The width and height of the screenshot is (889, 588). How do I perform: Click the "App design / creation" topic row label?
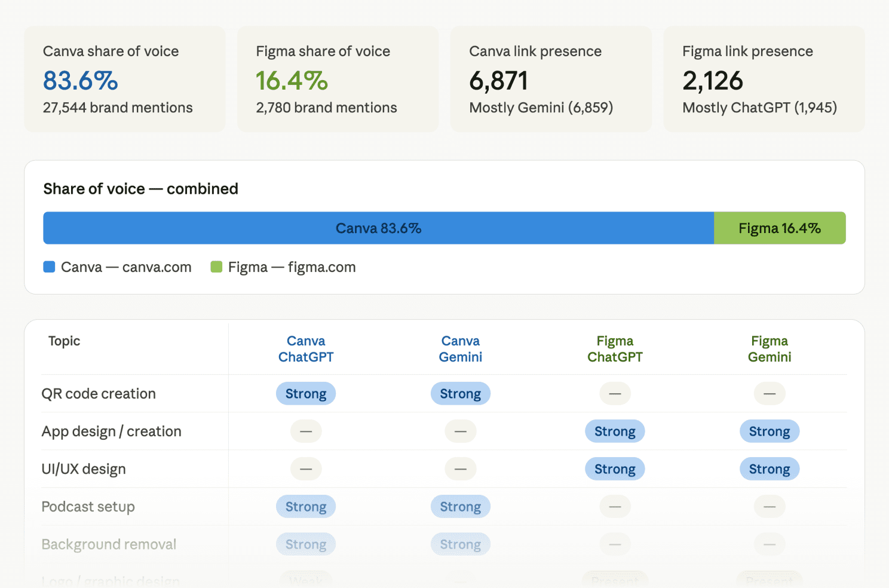pos(112,431)
